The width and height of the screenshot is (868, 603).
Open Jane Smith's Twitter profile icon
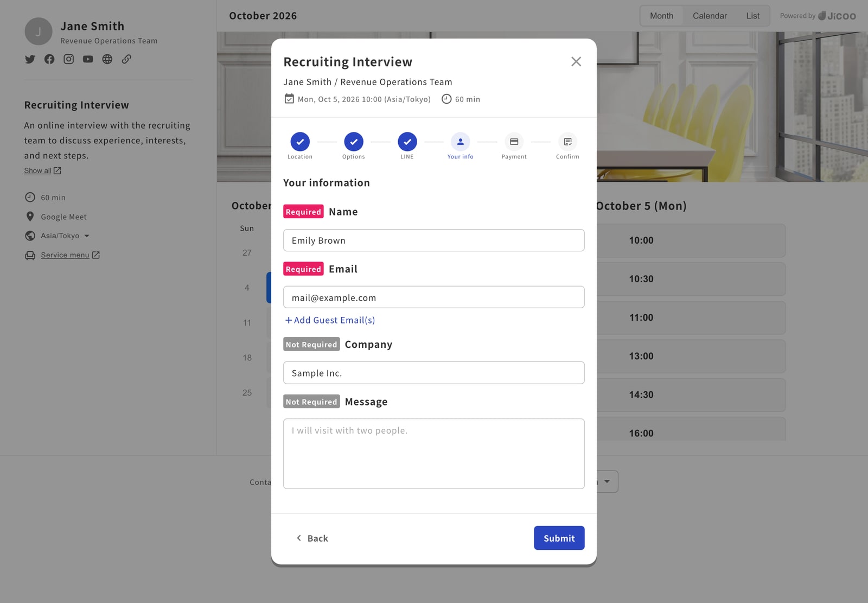(30, 59)
